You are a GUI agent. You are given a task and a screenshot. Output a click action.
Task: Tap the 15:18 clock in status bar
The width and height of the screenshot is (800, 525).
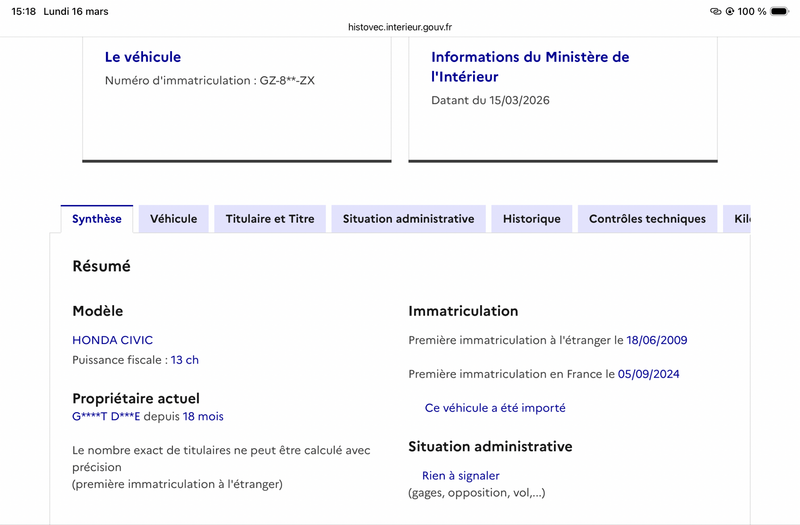[23, 11]
